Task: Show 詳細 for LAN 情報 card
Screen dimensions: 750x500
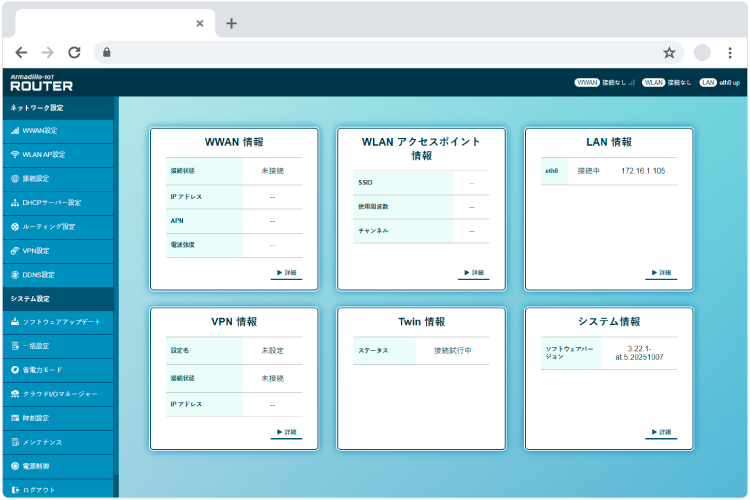Action: (661, 273)
